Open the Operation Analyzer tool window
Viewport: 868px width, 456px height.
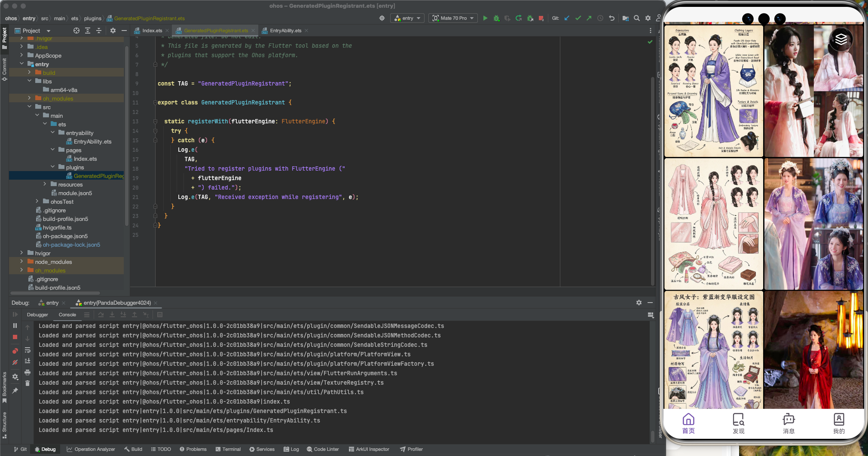click(x=91, y=449)
